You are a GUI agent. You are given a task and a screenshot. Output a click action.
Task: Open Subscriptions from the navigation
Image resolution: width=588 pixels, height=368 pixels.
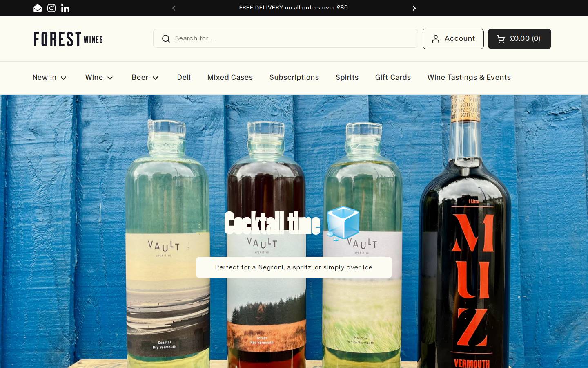(294, 78)
